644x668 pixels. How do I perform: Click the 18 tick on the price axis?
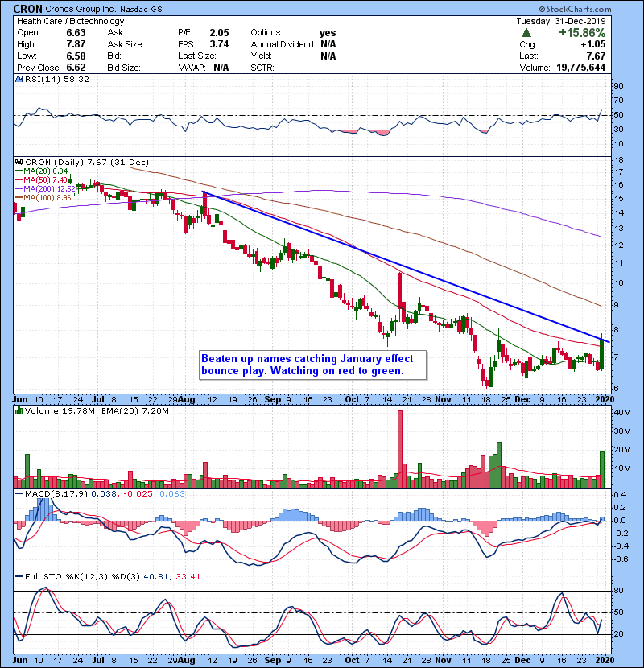pyautogui.click(x=618, y=160)
